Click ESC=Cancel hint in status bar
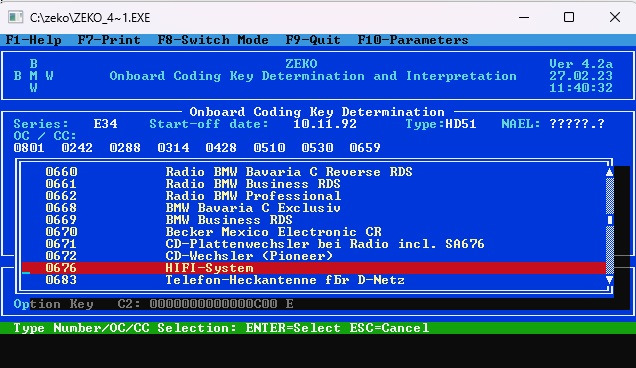 (x=389, y=328)
